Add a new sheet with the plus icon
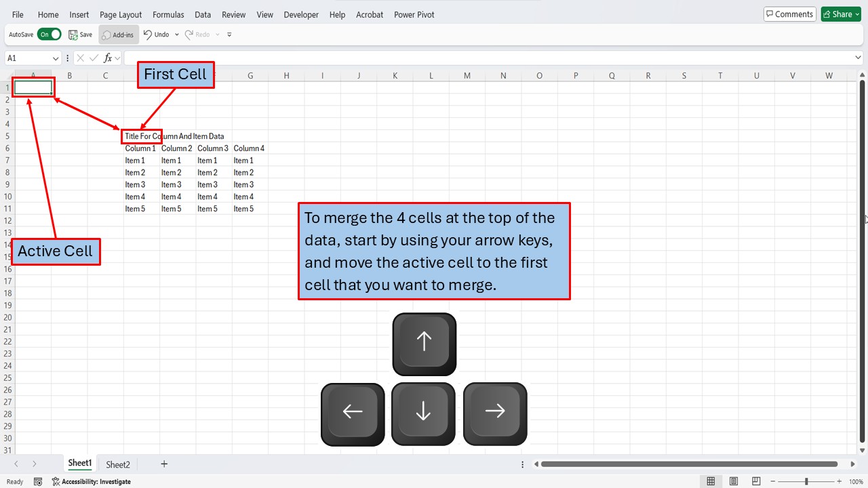Viewport: 868px width, 488px height. pyautogui.click(x=164, y=464)
